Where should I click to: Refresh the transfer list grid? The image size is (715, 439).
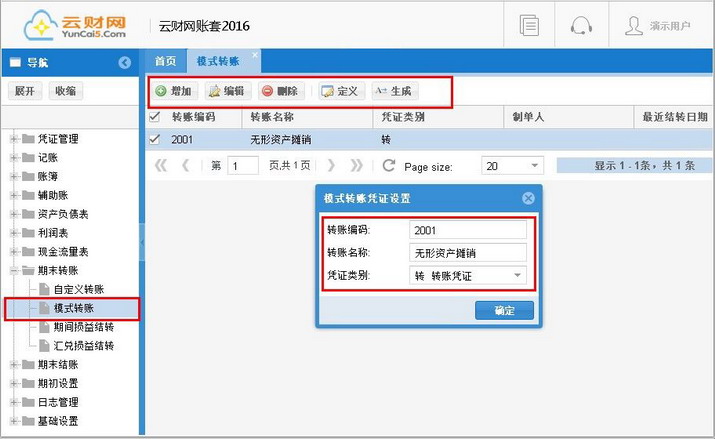[389, 166]
